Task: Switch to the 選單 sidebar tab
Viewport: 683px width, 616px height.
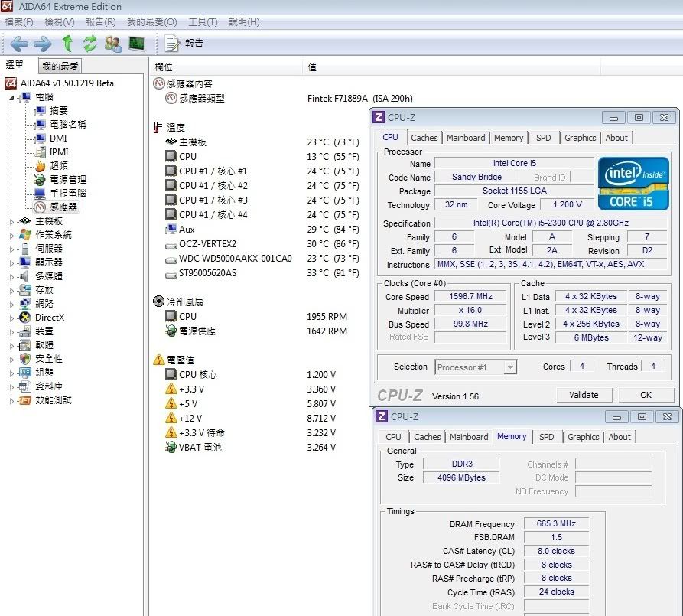Action: click(15, 65)
